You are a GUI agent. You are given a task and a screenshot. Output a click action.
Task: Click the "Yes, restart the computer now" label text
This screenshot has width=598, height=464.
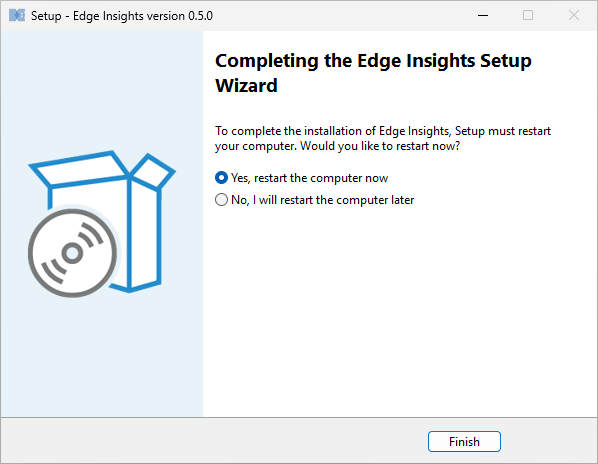309,178
